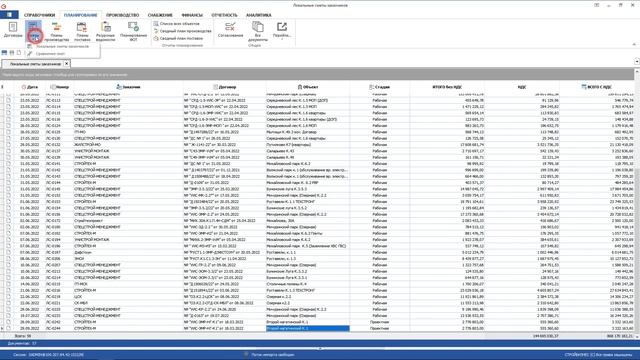Select the ЖИЛСТРОЙ-МО customer cell
640x360 pixels.
tap(128, 144)
